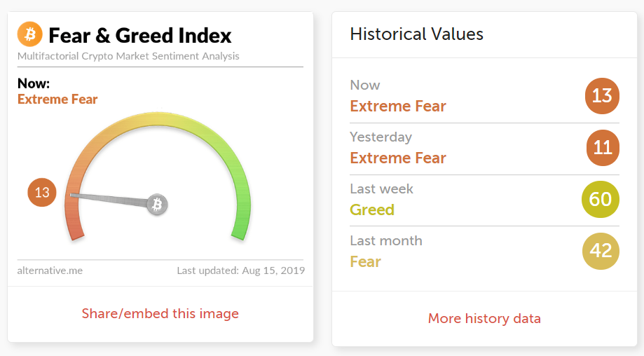This screenshot has height=356, width=644.
Task: Click the Last week value 60 circle
Action: [x=601, y=200]
